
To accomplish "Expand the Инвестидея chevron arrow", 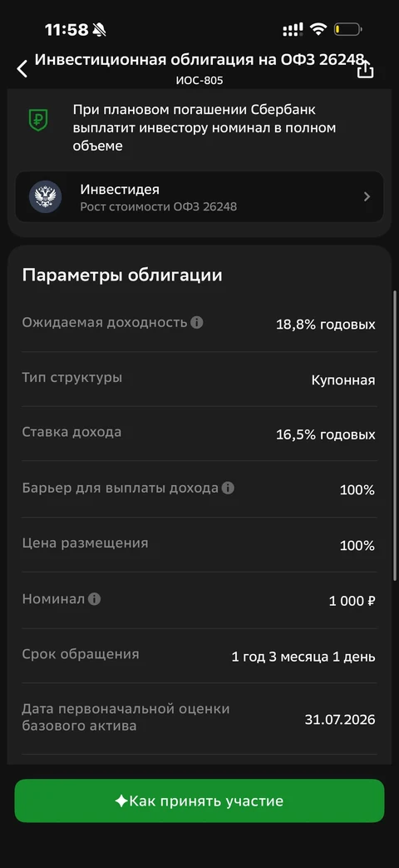I will [367, 196].
